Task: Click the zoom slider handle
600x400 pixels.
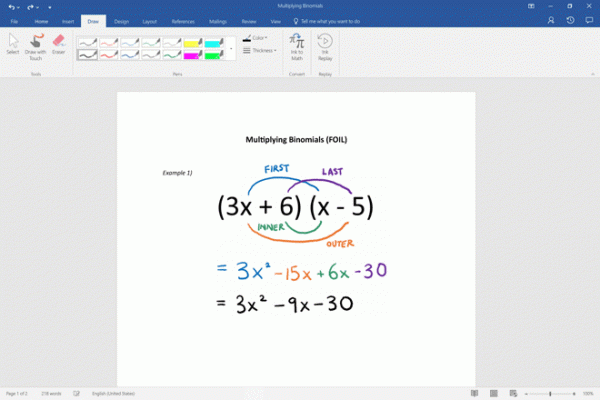Action: click(550, 393)
